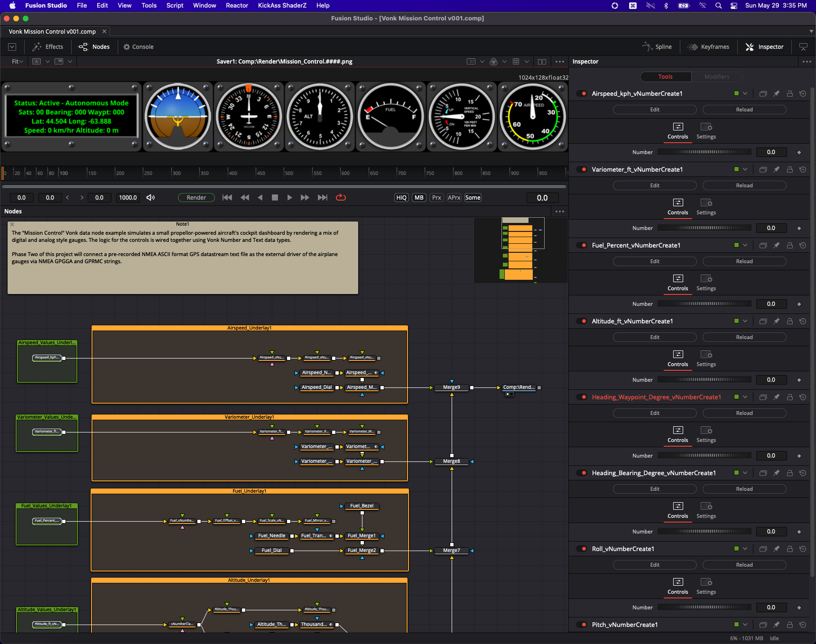816x644 pixels.
Task: Open the Some render mode selector
Action: (x=473, y=198)
